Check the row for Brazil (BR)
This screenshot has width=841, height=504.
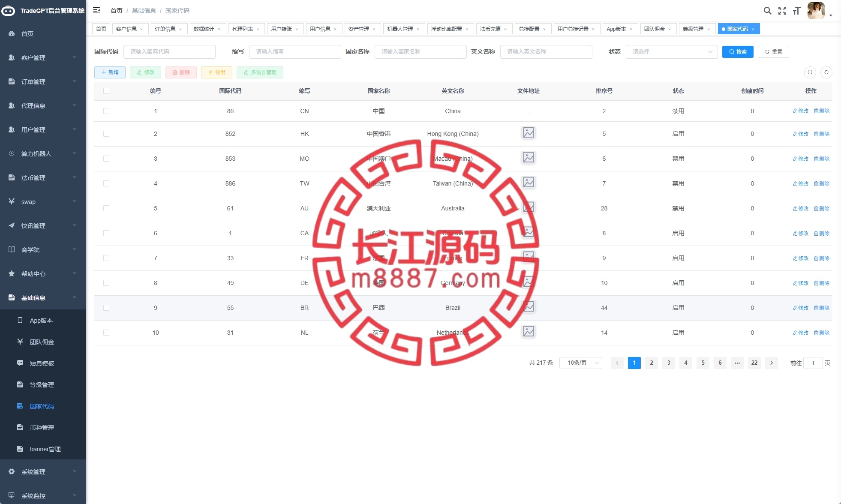[x=106, y=308]
